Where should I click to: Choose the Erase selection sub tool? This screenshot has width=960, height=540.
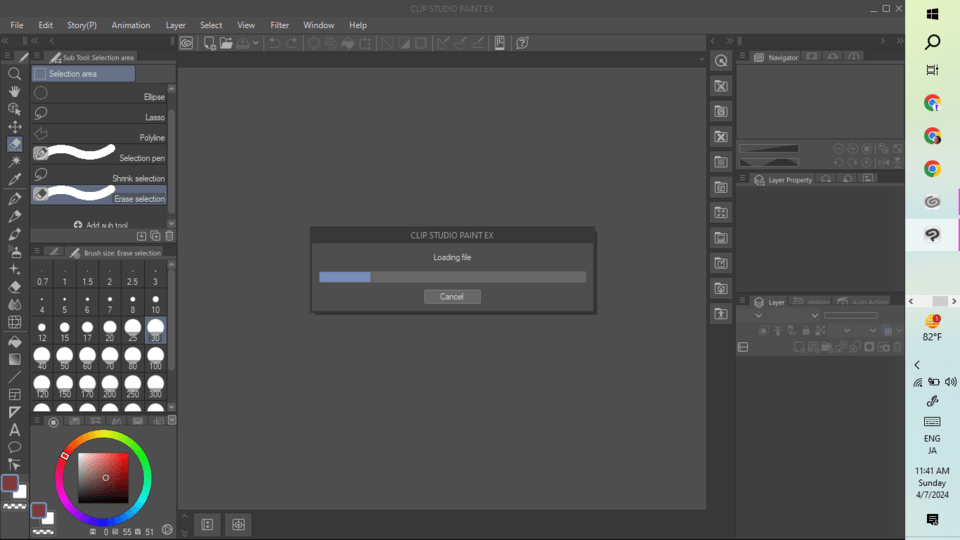[x=99, y=195]
